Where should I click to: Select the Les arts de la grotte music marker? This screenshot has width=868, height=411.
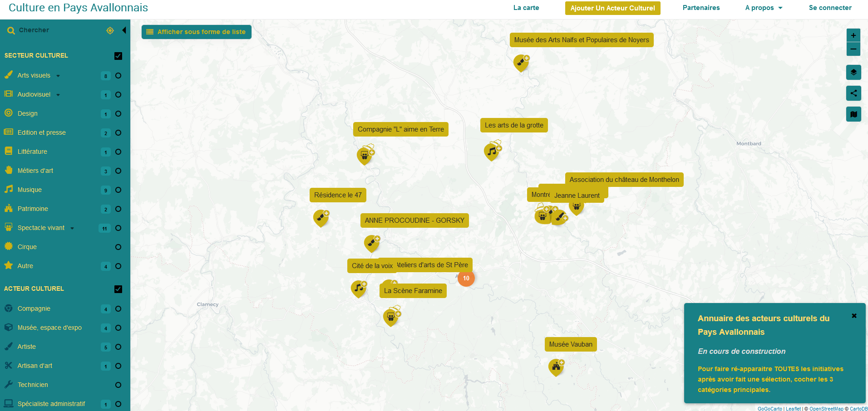tap(492, 152)
